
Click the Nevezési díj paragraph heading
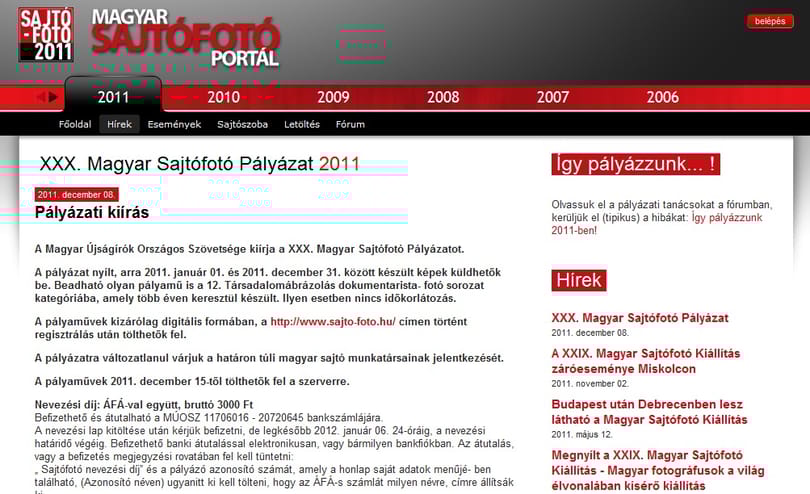point(144,404)
